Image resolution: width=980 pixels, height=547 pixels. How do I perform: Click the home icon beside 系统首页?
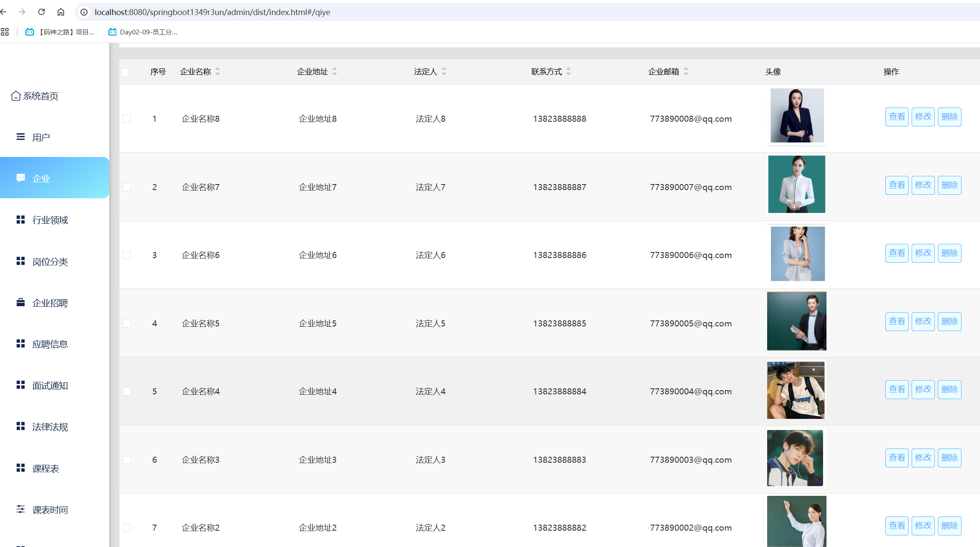click(x=15, y=96)
